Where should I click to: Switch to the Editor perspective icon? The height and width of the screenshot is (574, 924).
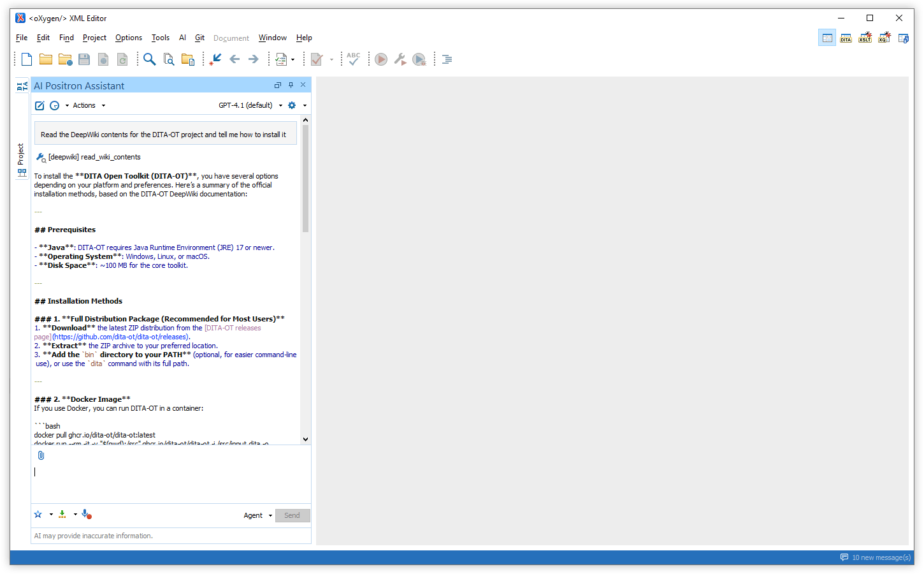[827, 38]
